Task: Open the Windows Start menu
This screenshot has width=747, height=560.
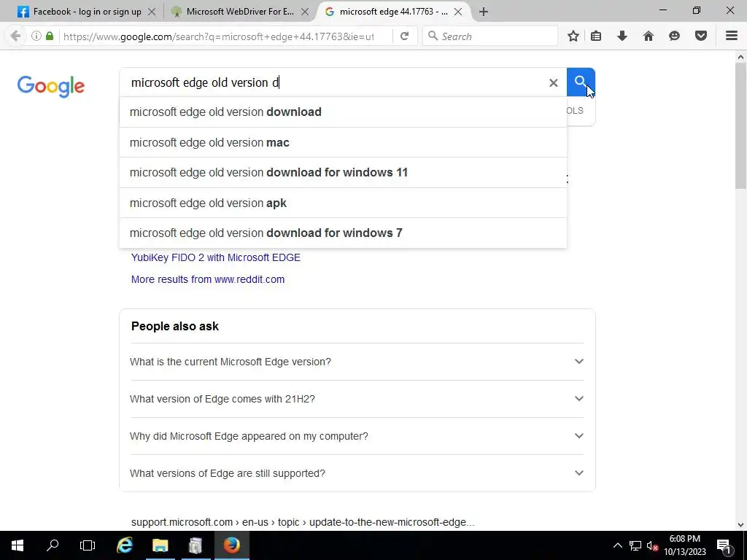Action: tap(18, 545)
